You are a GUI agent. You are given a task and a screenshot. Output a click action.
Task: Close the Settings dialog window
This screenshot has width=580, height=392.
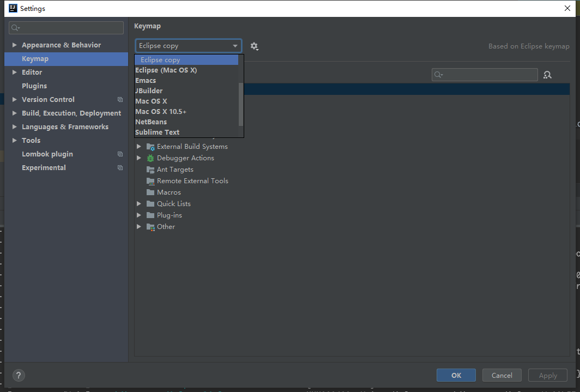[567, 8]
